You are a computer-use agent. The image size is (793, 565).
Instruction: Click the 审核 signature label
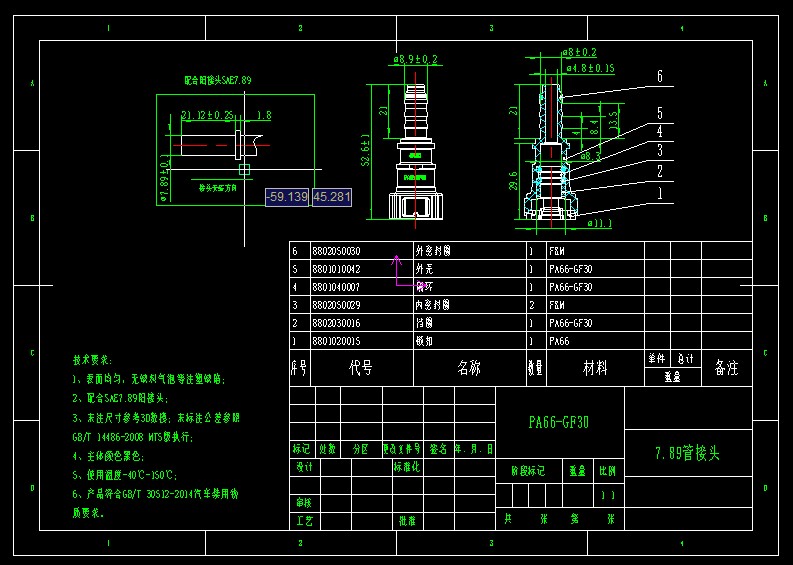click(304, 503)
